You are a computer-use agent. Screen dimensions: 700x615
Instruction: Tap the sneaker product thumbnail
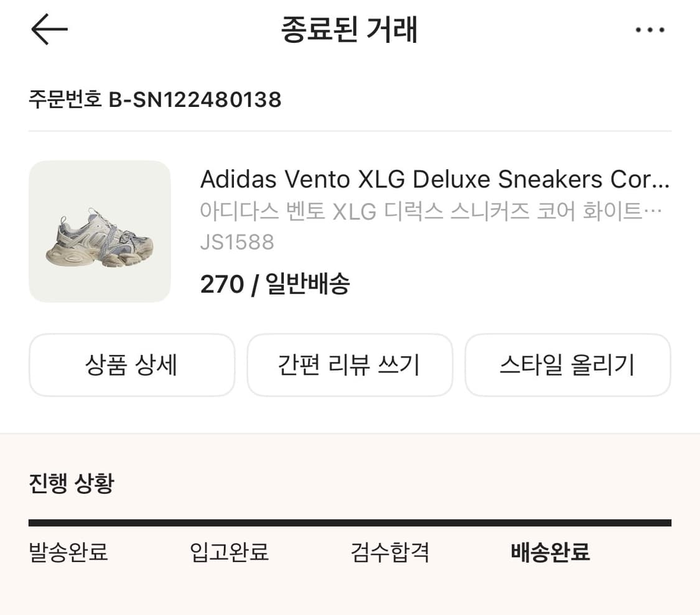(100, 231)
